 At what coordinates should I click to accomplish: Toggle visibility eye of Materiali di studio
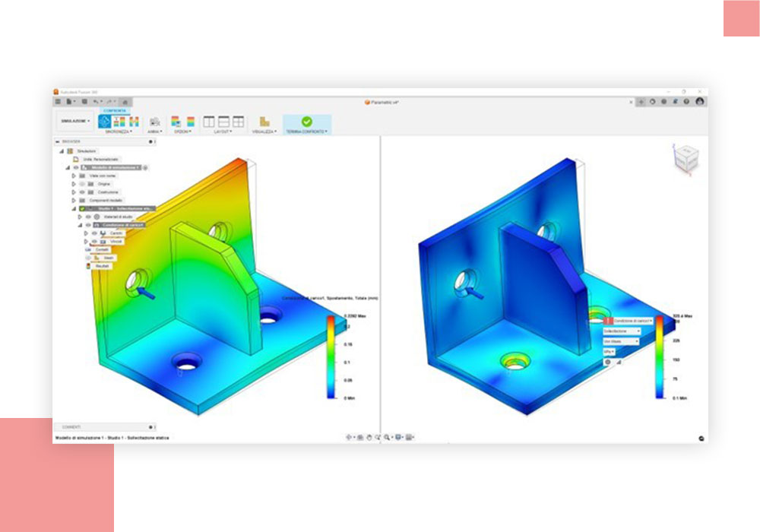point(88,217)
